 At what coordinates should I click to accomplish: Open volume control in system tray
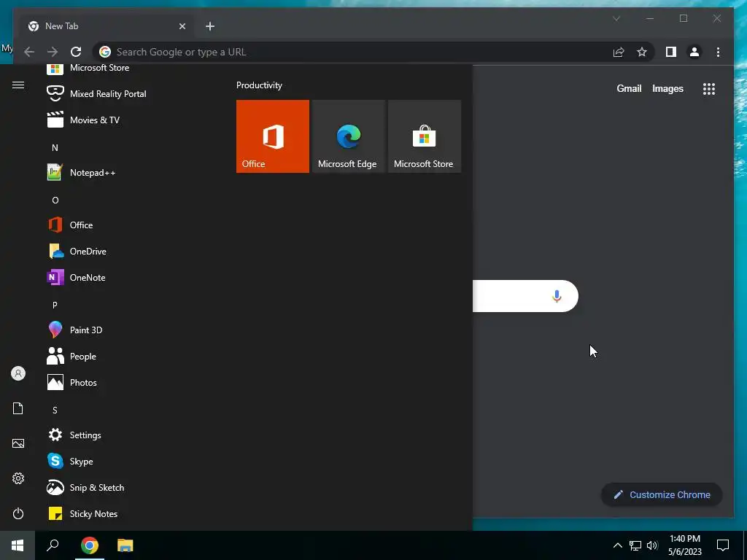(x=653, y=545)
